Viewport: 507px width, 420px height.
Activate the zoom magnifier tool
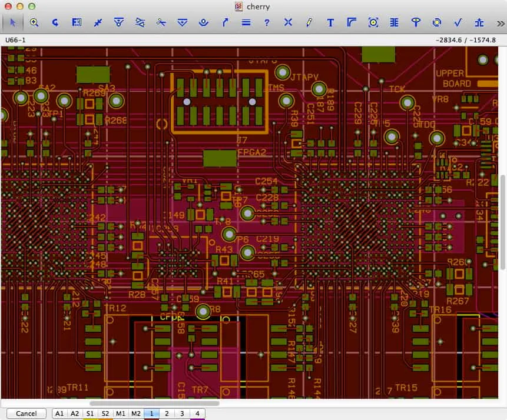coord(34,22)
